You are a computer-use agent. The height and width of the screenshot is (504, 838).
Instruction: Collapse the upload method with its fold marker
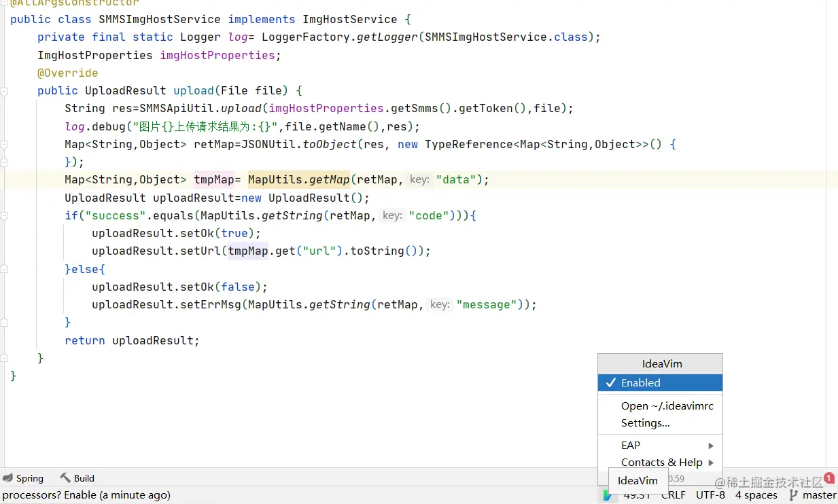click(4, 91)
